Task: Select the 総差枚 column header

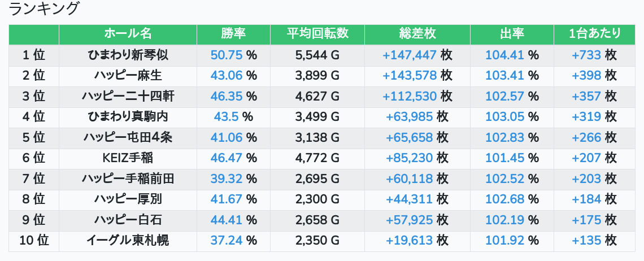Action: point(417,34)
